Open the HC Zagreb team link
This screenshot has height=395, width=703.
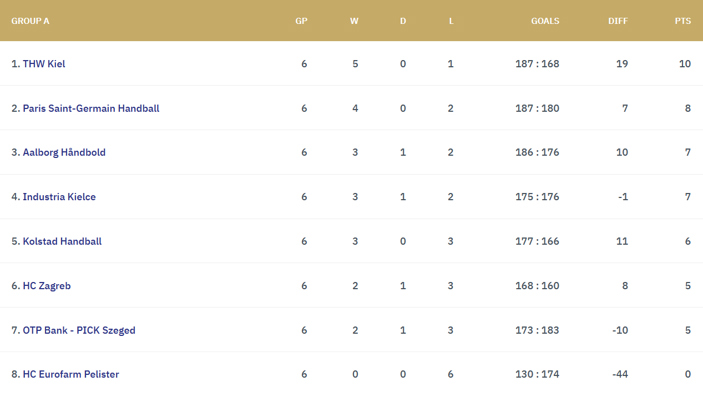(x=47, y=286)
